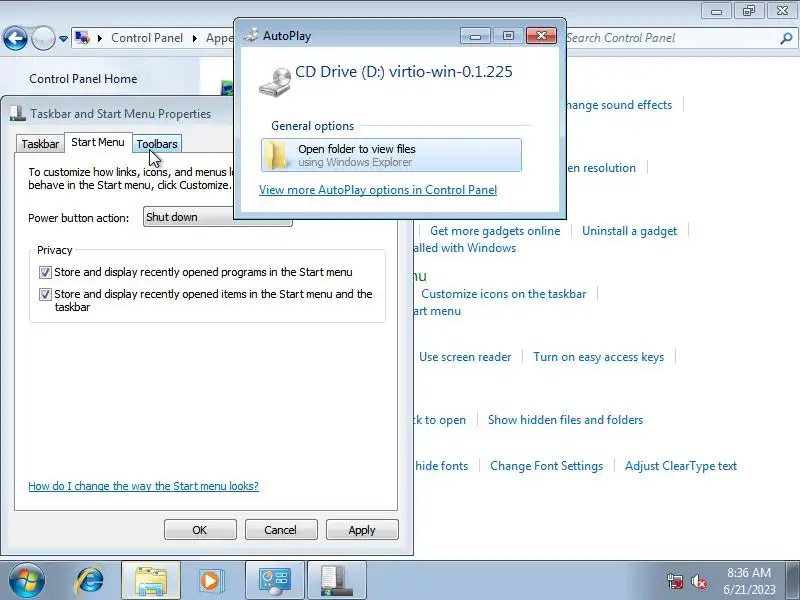Viewport: 800px width, 600px height.
Task: Open the Power button action dropdown
Action: click(218, 217)
